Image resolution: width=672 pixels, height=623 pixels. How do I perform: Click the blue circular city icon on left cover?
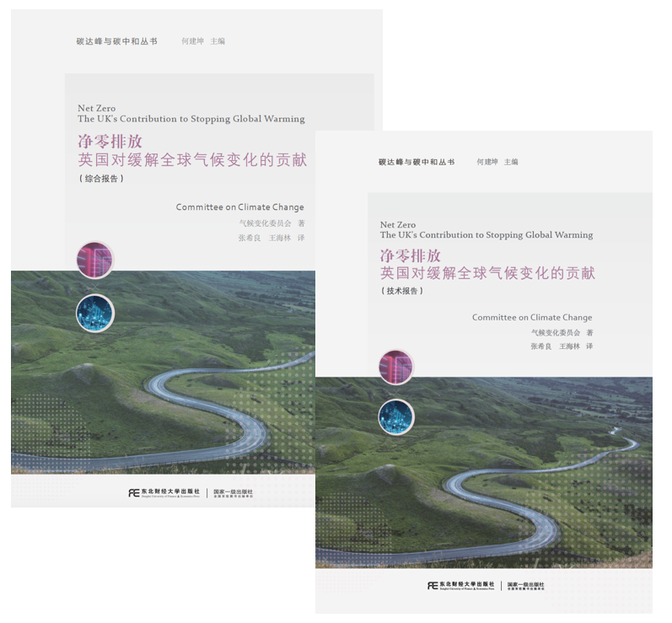coord(95,314)
